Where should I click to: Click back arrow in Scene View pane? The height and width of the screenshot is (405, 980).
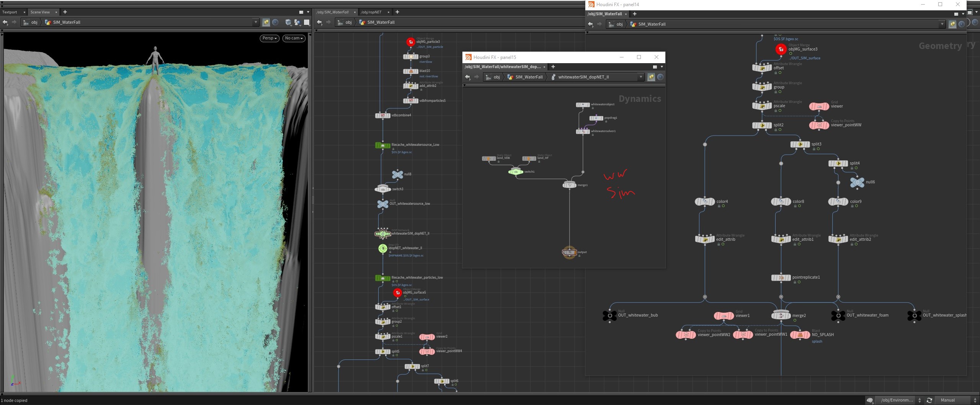5,22
